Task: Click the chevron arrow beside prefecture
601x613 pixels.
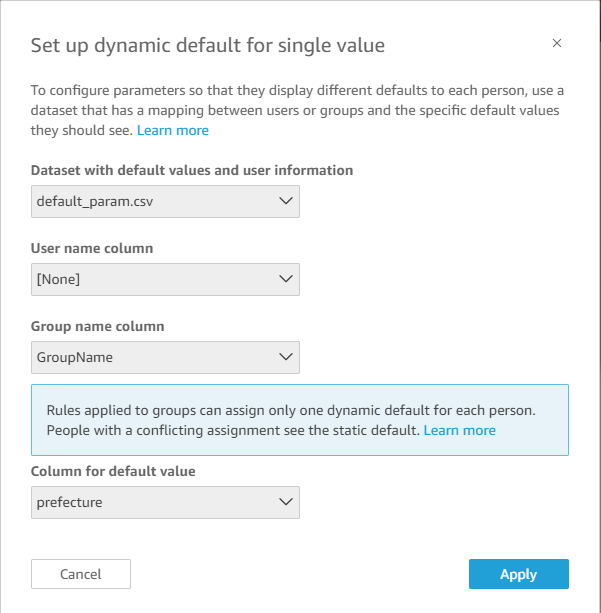Action: pos(286,502)
